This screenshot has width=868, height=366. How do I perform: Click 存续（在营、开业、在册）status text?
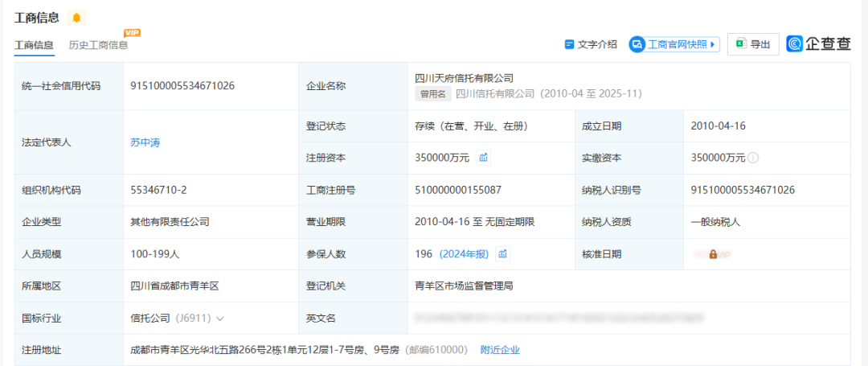470,126
